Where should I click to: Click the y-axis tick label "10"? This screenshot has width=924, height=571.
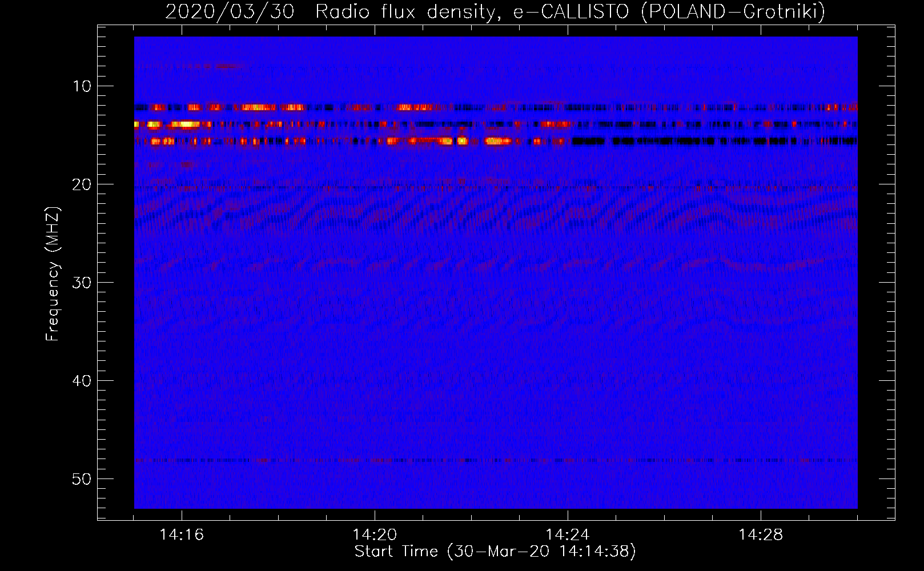coord(82,86)
